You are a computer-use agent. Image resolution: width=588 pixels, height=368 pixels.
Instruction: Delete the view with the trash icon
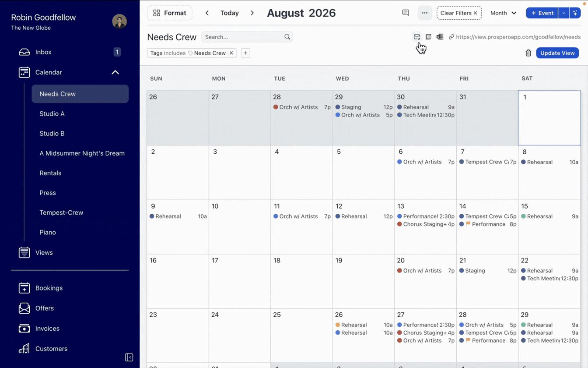tap(528, 53)
